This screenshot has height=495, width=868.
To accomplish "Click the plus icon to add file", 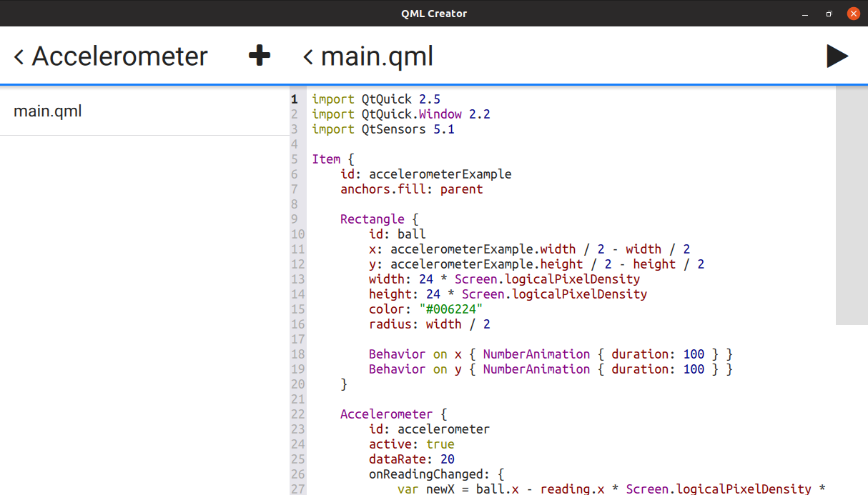I will (259, 56).
